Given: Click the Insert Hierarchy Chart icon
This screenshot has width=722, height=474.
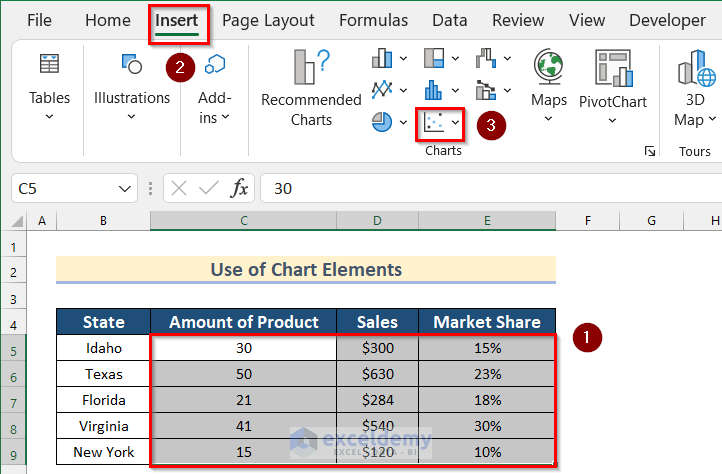Looking at the screenshot, I should pyautogui.click(x=434, y=59).
